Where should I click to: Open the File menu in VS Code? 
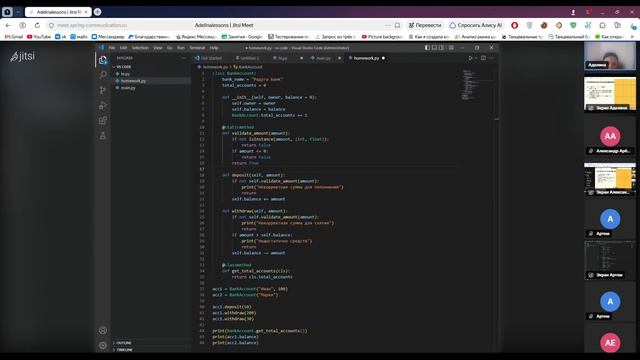[x=112, y=48]
